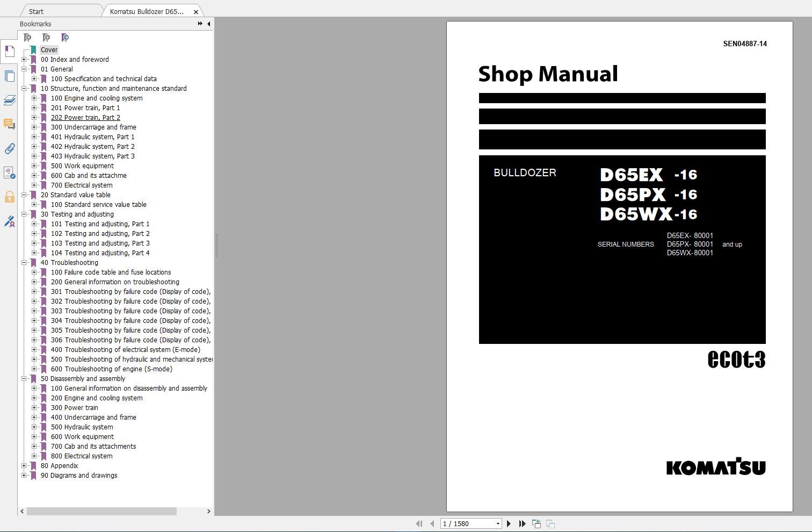Click bookmark icon beside 80 Appendix

[33, 466]
